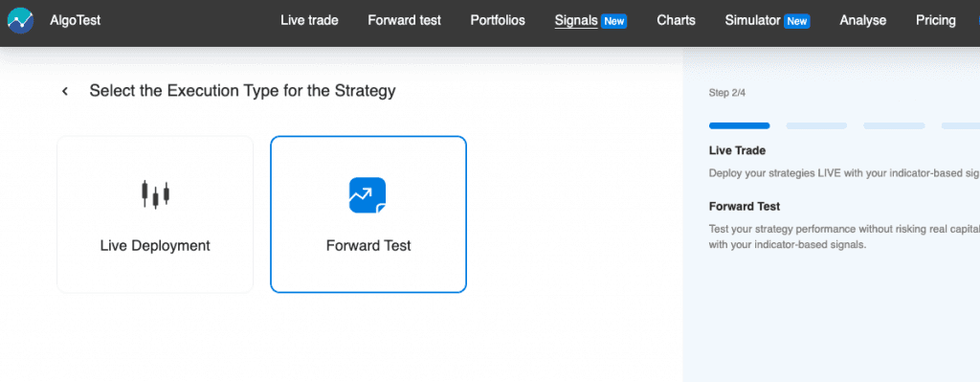Viewport: 980px width, 382px height.
Task: Open the Live trade menu item
Action: [309, 21]
